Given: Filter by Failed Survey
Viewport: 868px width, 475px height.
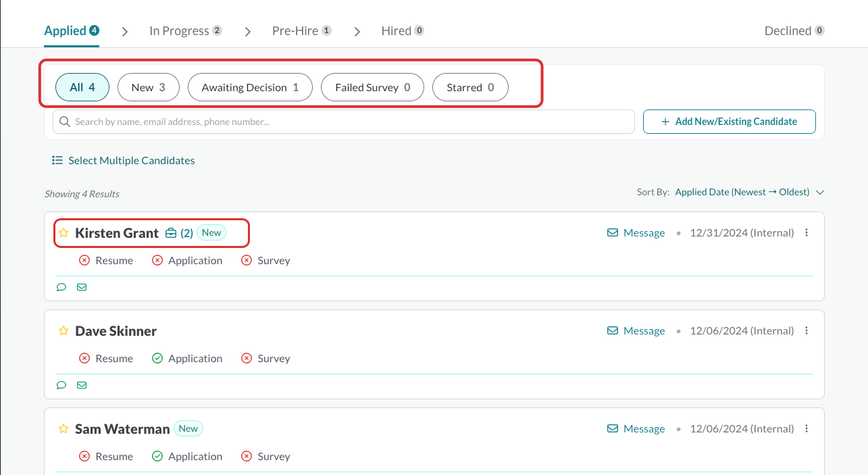Looking at the screenshot, I should (x=373, y=87).
